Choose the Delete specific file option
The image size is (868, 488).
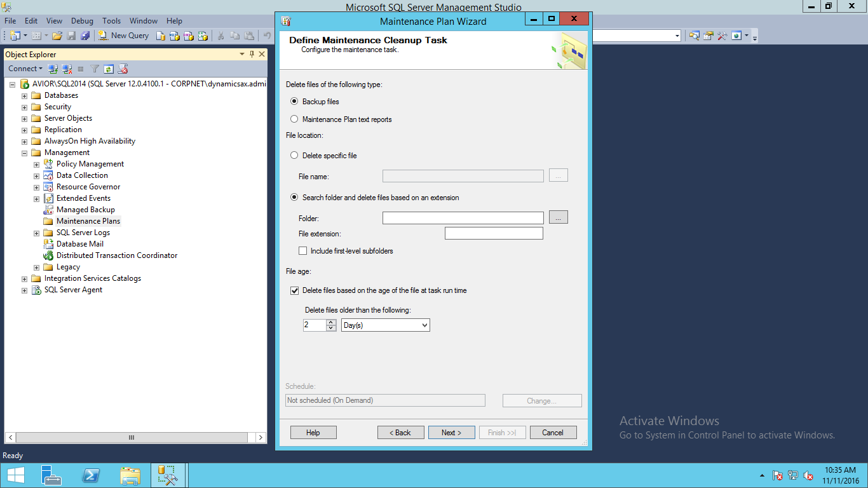coord(294,156)
